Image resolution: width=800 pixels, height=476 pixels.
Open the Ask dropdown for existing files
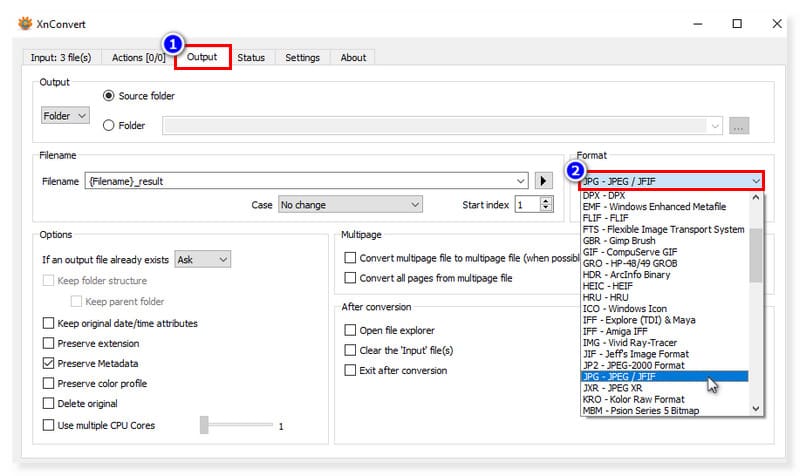(x=203, y=260)
